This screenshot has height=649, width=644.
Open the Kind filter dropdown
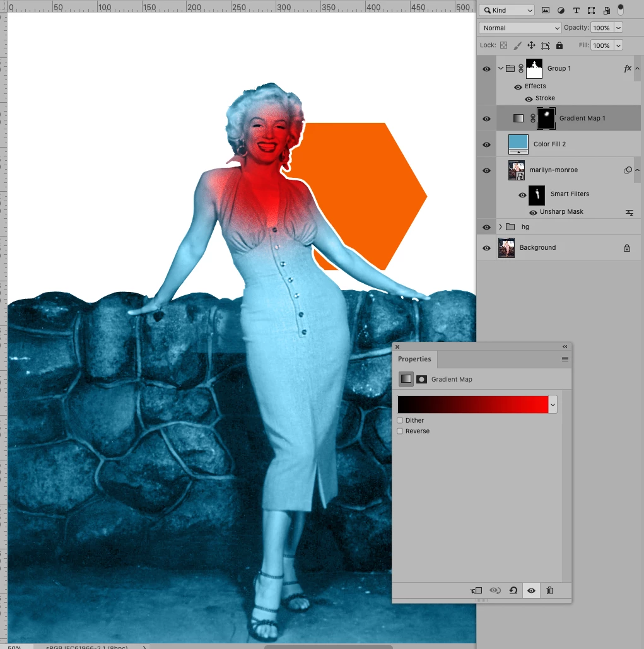click(507, 10)
